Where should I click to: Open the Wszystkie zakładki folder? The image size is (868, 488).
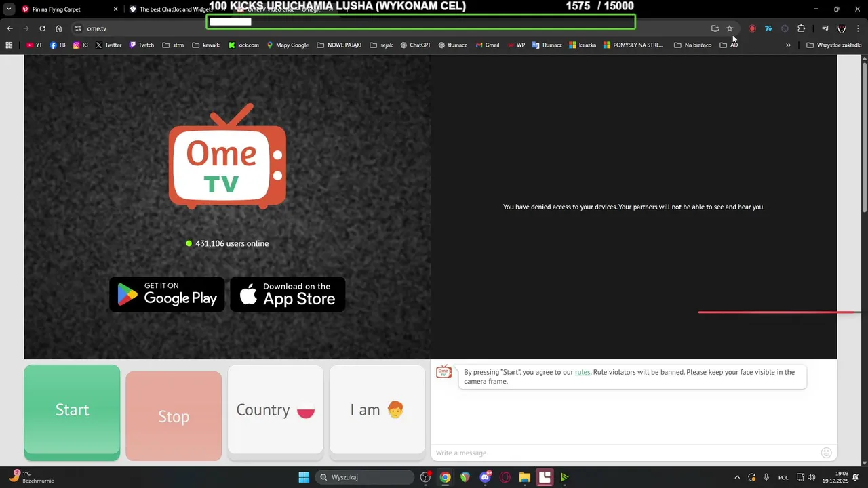click(833, 45)
